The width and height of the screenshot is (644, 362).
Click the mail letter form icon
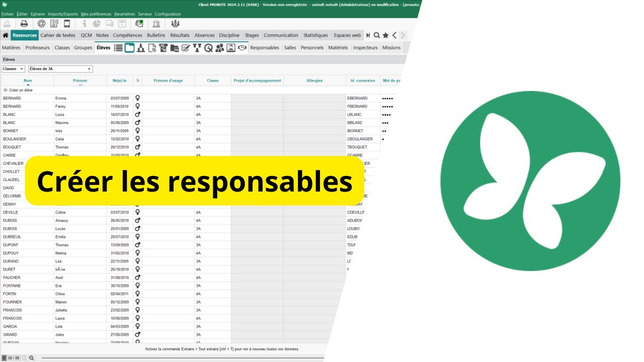point(54,24)
